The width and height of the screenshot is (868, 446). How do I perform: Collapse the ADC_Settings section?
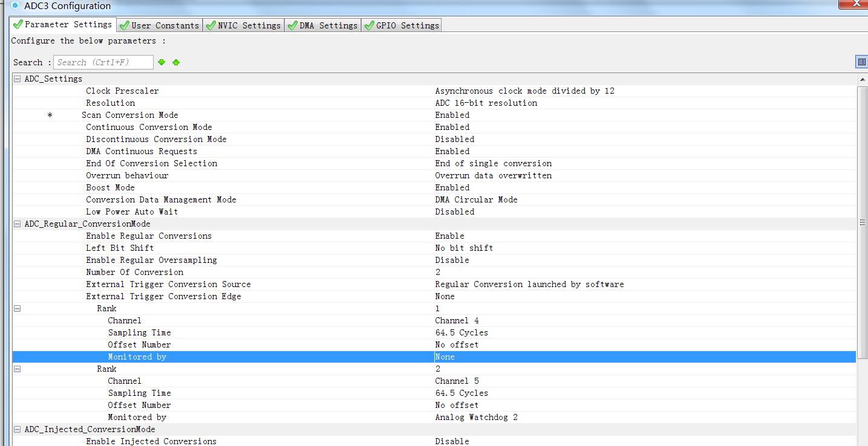pyautogui.click(x=18, y=79)
